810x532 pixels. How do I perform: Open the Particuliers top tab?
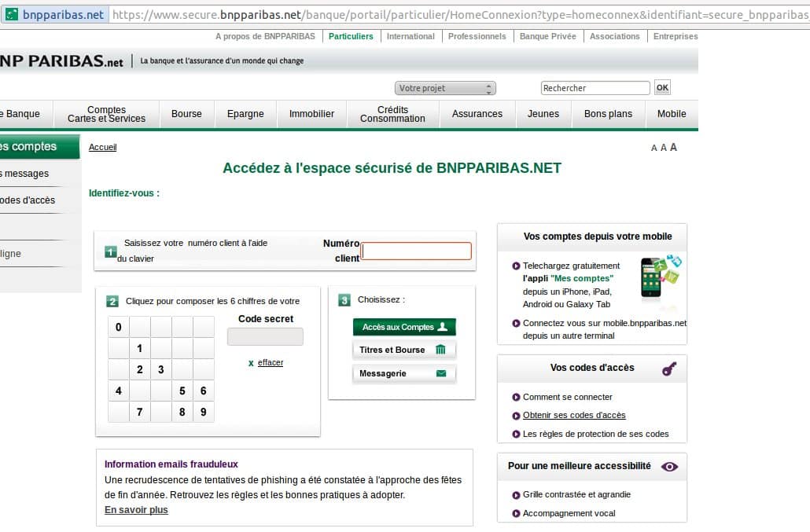pos(351,37)
